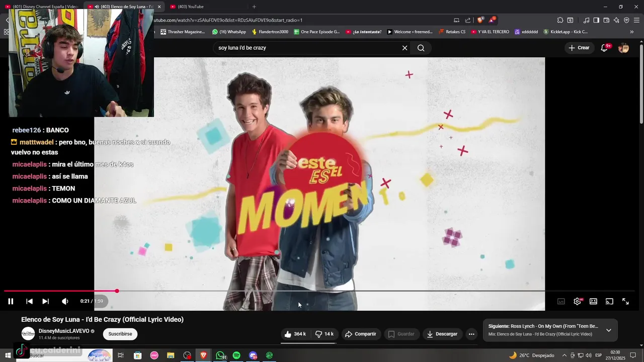This screenshot has height=362, width=644.
Task: Open the three-dot more actions menu
Action: (x=471, y=334)
